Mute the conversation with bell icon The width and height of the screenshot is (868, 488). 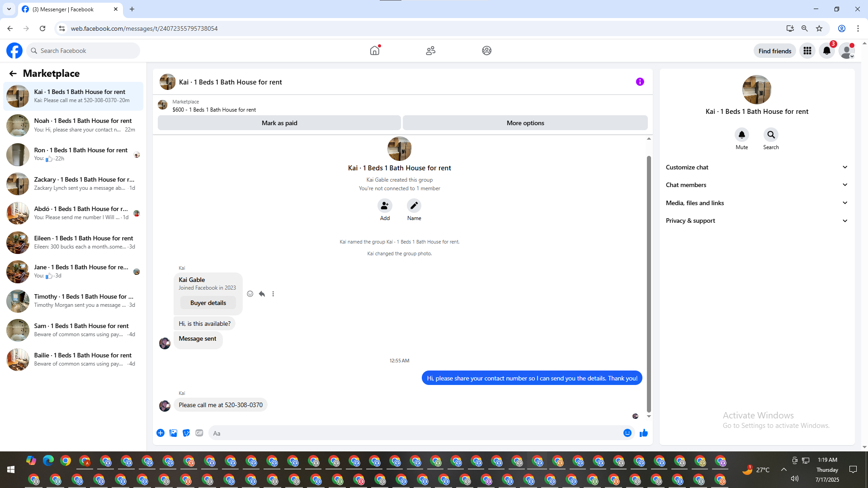[x=742, y=135]
